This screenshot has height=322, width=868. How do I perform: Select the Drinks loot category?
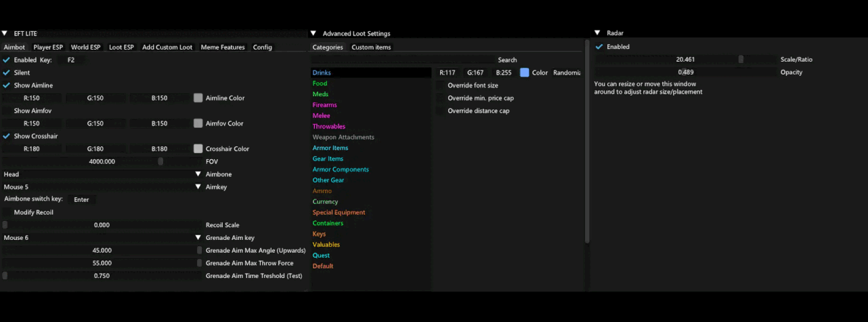tap(371, 73)
